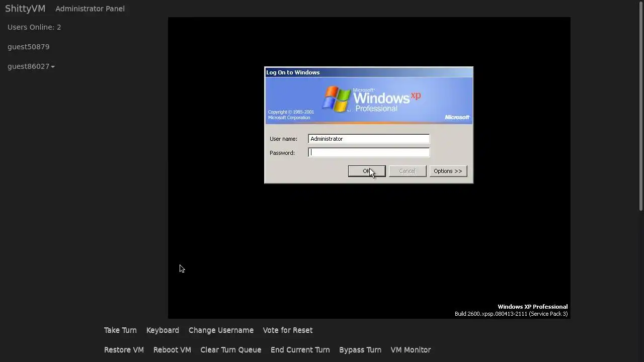Click Change Username
The image size is (644, 362).
tap(221, 330)
